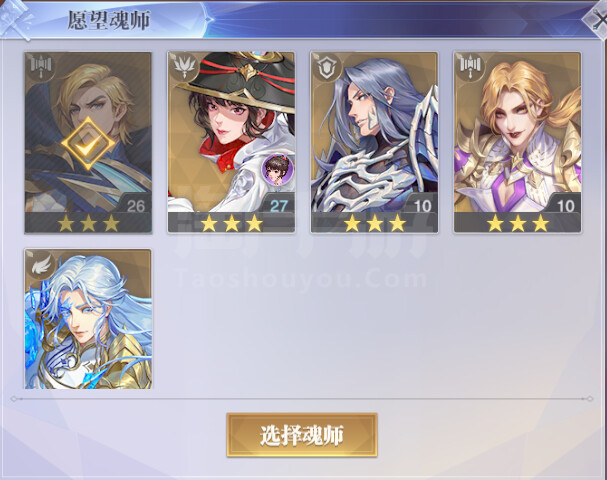Viewport: 607px width, 480px height.
Task: Click the 愿望魂师 title header
Action: [x=109, y=20]
